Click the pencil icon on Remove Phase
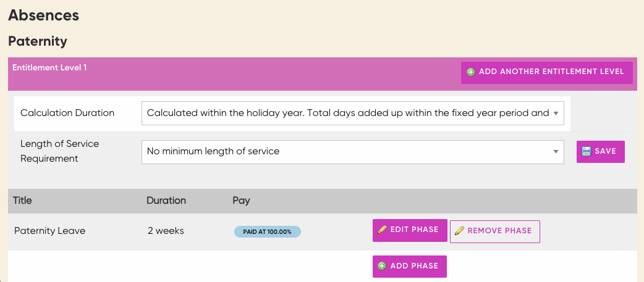644x282 pixels. point(459,231)
